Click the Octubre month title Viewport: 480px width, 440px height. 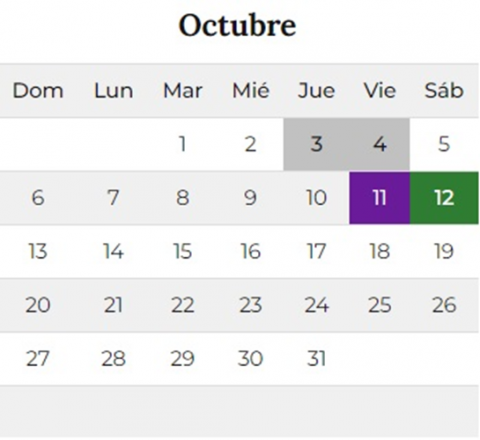[237, 26]
